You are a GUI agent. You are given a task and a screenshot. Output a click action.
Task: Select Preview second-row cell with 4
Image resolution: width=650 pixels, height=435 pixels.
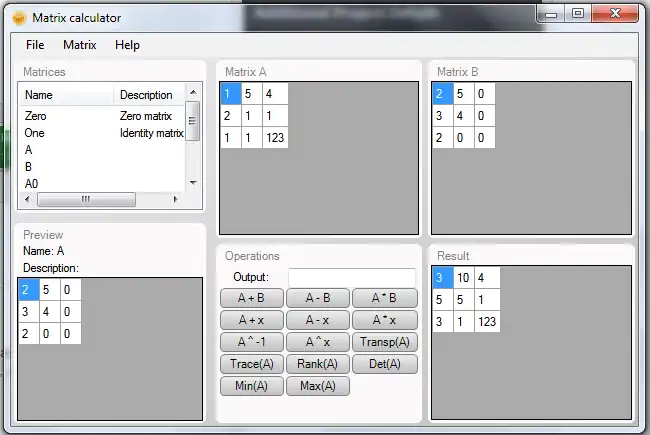click(50, 312)
